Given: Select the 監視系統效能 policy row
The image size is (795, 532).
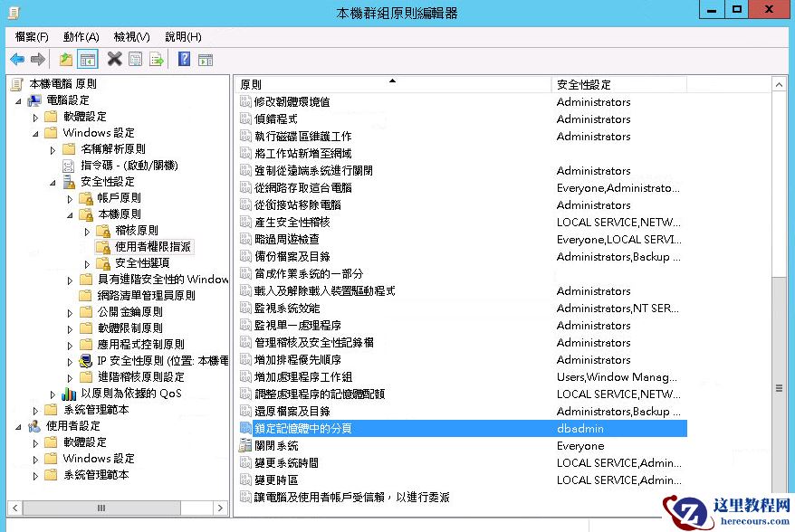Looking at the screenshot, I should coord(463,308).
